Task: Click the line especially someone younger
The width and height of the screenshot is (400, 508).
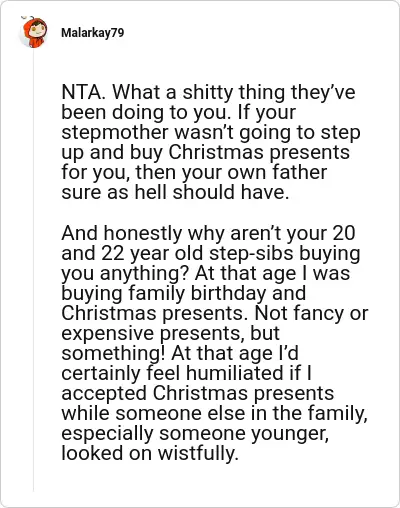Action: (195, 433)
